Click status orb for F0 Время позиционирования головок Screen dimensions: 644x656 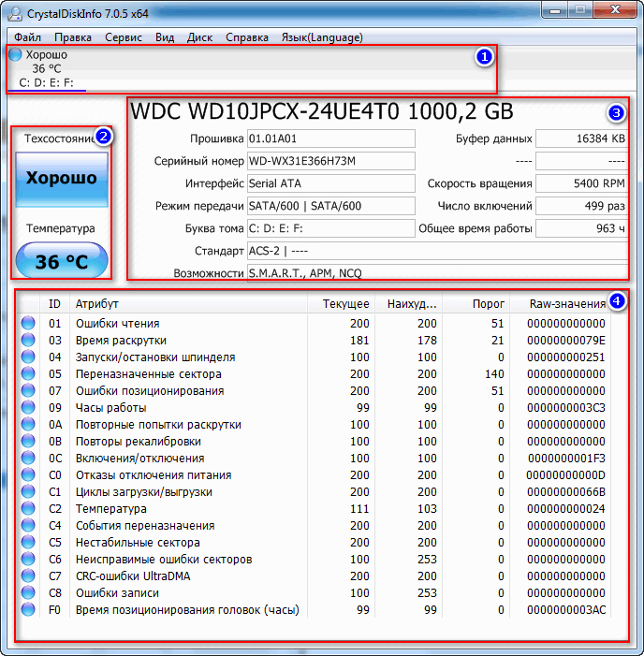(28, 609)
